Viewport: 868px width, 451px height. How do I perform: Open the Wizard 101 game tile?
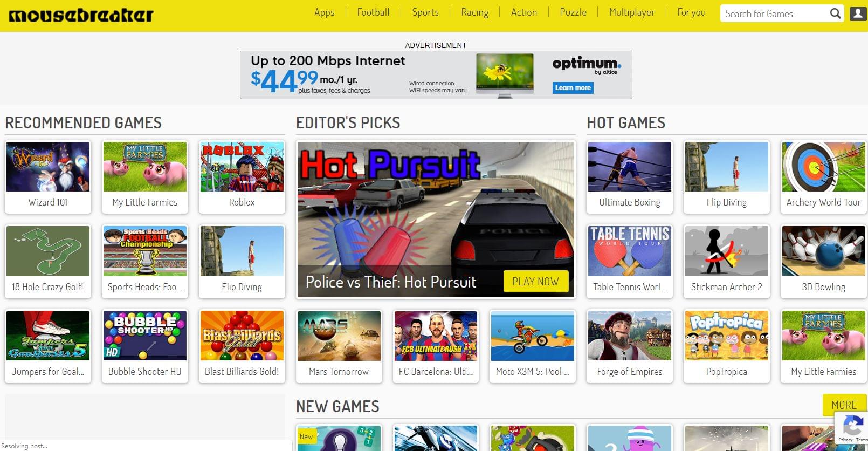(48, 177)
